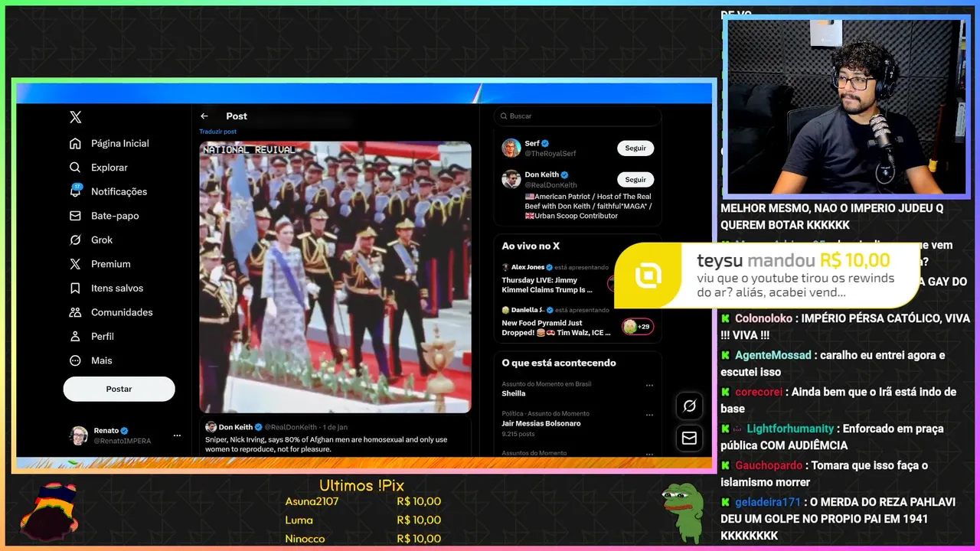Open account options dots beside Renato
Viewport: 980px width, 551px height.
[177, 435]
